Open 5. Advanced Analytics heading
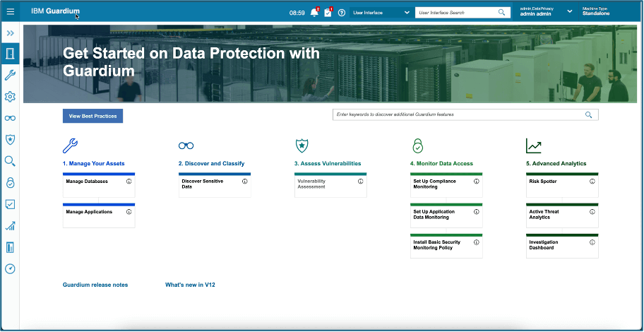Image resolution: width=644 pixels, height=332 pixels. (x=556, y=164)
